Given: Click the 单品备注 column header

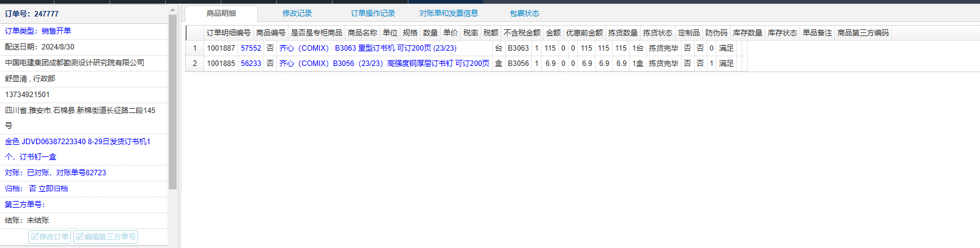Looking at the screenshot, I should click(817, 33).
